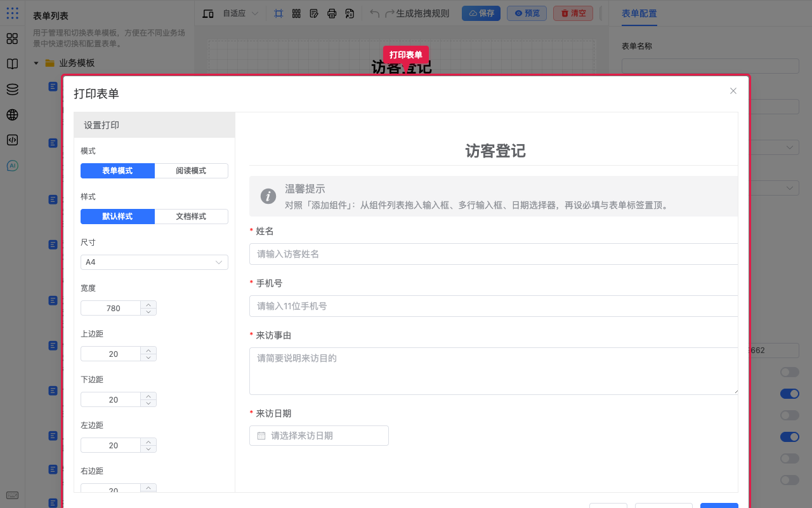The image size is (812, 508).
Task: Click the 表单列表 panel title
Action: [x=51, y=16]
